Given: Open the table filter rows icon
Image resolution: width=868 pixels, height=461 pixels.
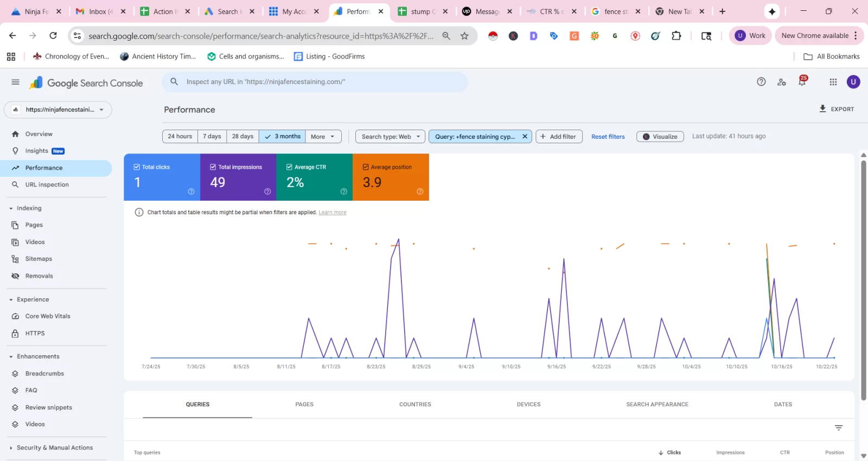Looking at the screenshot, I should click(x=839, y=428).
